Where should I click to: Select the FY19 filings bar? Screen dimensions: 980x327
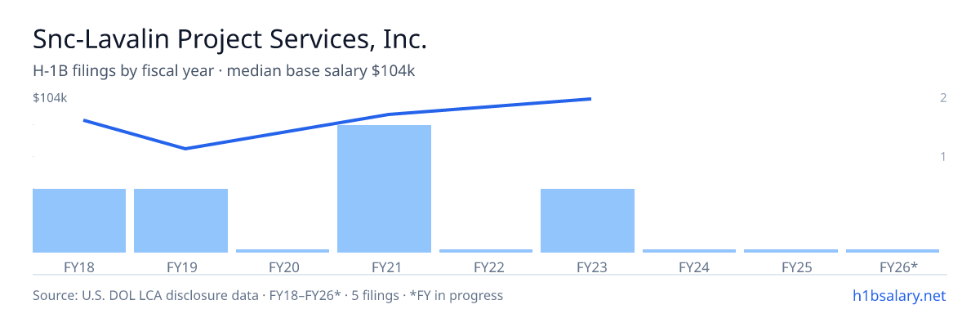[180, 221]
